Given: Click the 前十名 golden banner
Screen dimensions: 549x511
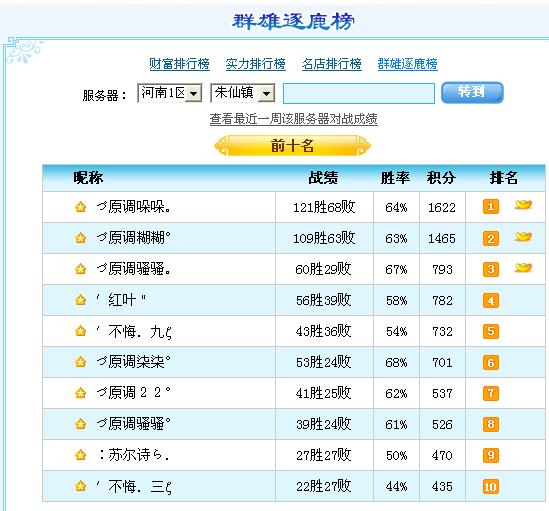Looking at the screenshot, I should pyautogui.click(x=292, y=146).
